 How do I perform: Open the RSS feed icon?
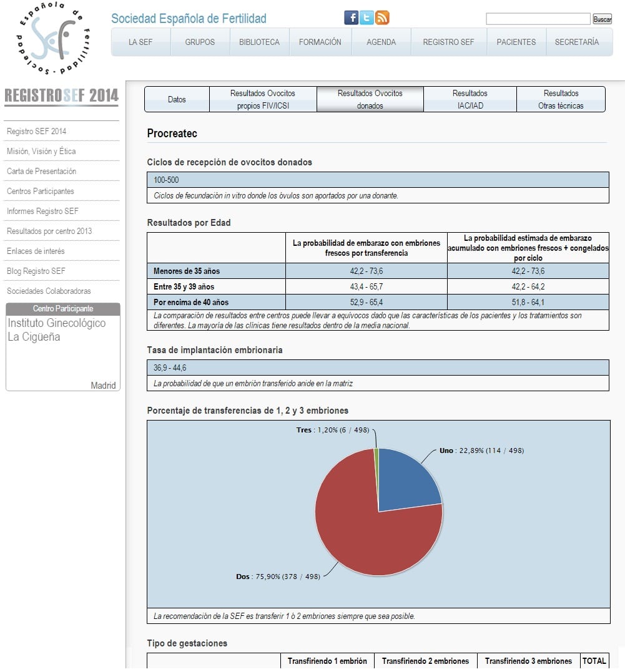381,17
